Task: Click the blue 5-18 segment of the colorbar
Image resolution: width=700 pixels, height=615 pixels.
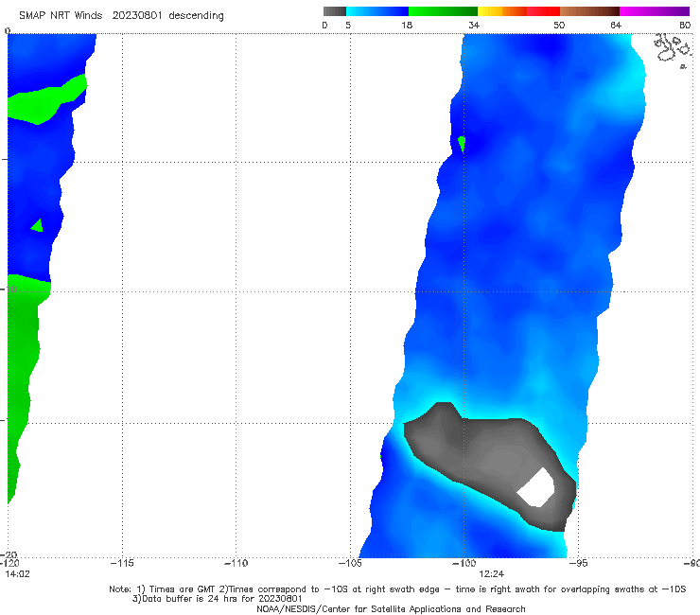Action: coord(377,11)
